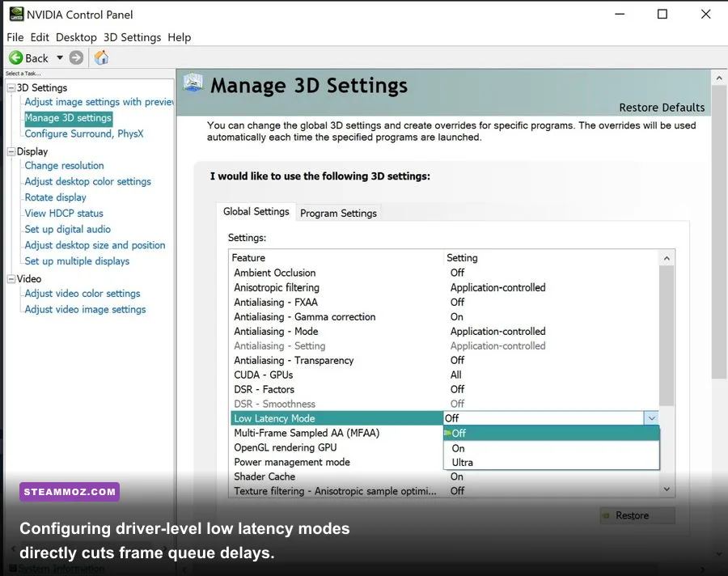728x576 pixels.
Task: Click the Forward arrow icon in toolbar
Action: (76, 57)
